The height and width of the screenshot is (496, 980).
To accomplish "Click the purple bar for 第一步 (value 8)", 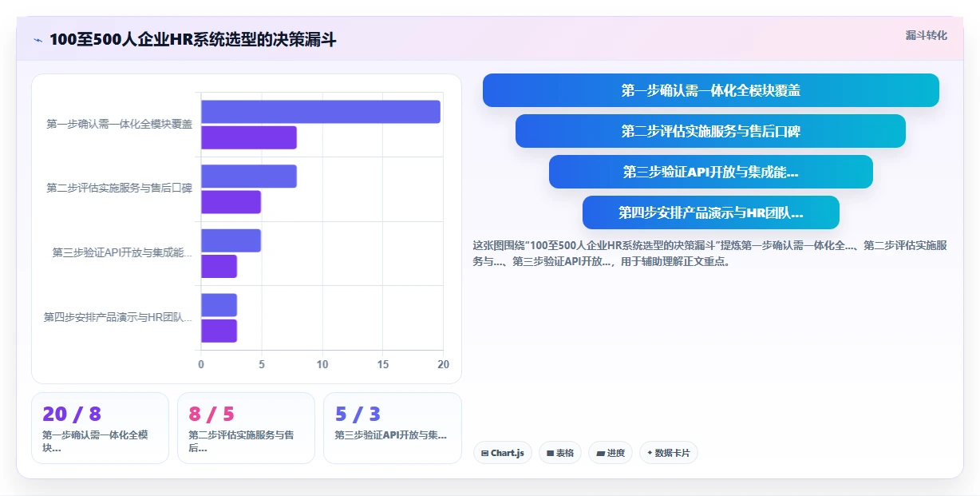I will tap(248, 137).
